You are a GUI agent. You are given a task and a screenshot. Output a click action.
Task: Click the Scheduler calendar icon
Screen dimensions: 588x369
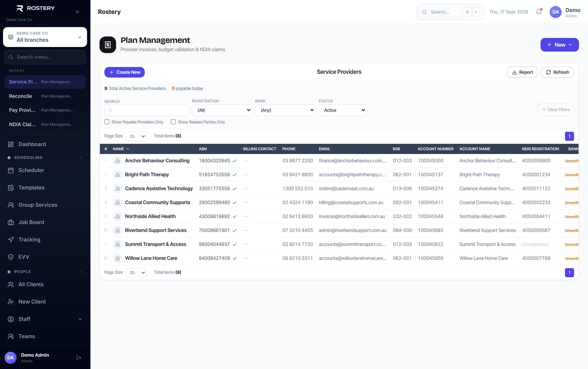(11, 170)
